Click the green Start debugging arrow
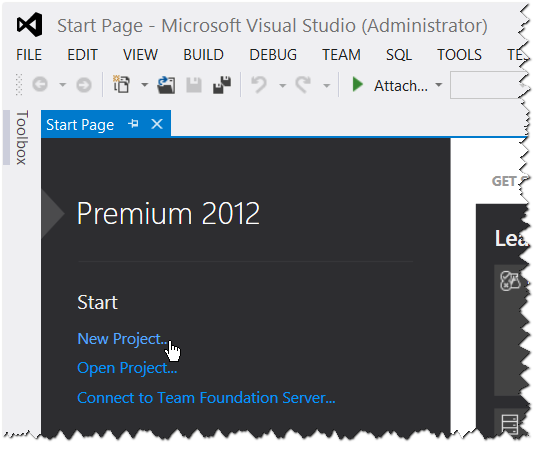 [358, 84]
